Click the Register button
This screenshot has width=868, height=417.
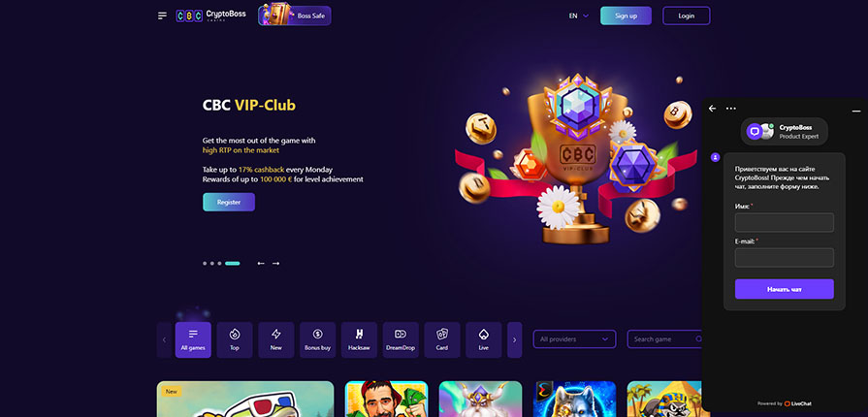pyautogui.click(x=229, y=202)
